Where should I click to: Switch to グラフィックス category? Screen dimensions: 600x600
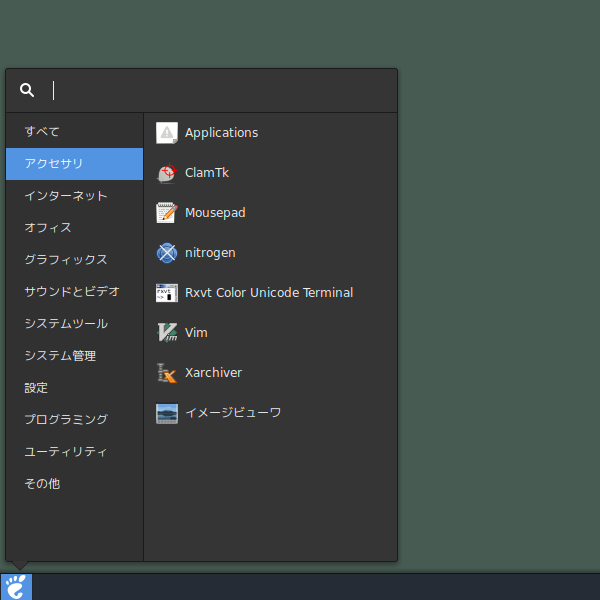pos(75,260)
